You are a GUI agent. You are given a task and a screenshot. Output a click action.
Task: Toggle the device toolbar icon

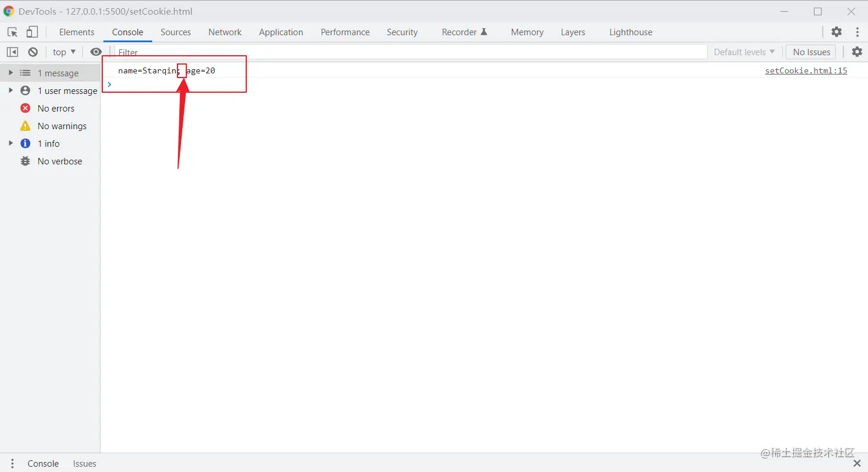(x=32, y=32)
